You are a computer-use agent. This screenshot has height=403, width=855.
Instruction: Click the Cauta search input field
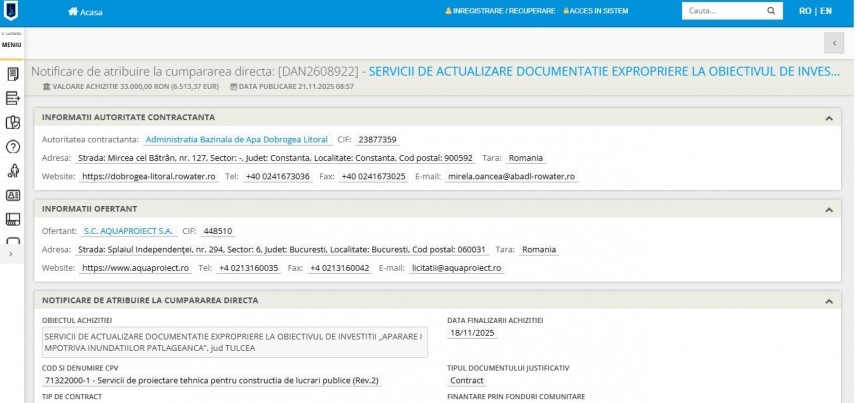pos(722,11)
